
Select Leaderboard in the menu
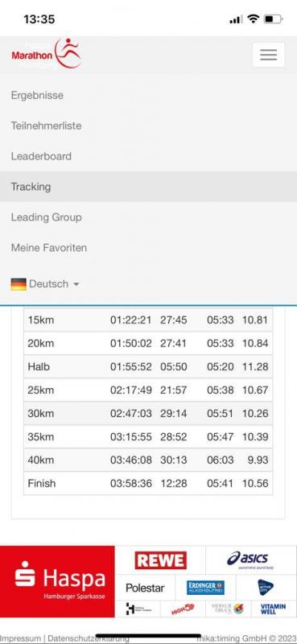click(x=41, y=156)
